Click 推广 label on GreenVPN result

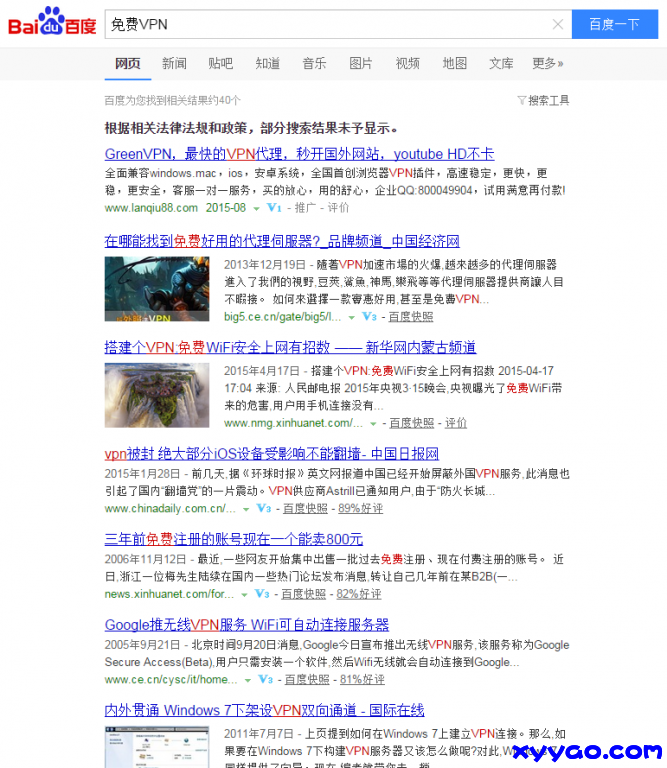(305, 208)
